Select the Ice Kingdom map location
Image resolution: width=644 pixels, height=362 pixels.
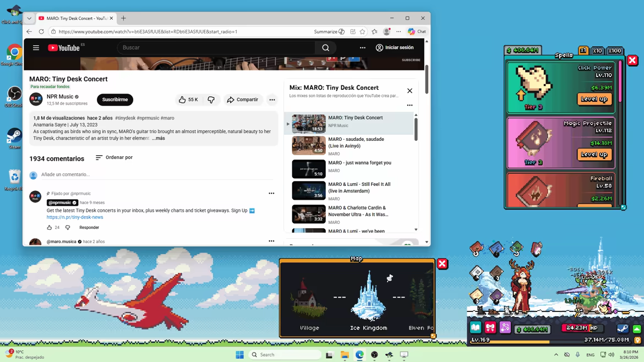(x=368, y=301)
